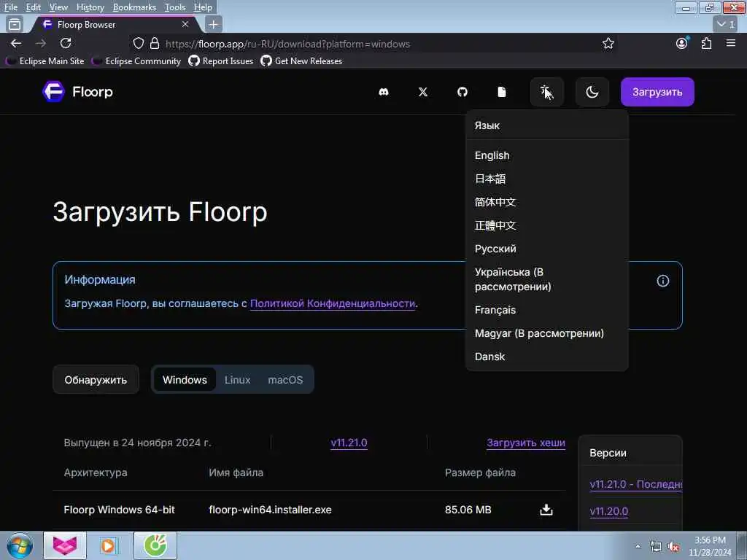Open the documentation page icon

click(x=502, y=92)
